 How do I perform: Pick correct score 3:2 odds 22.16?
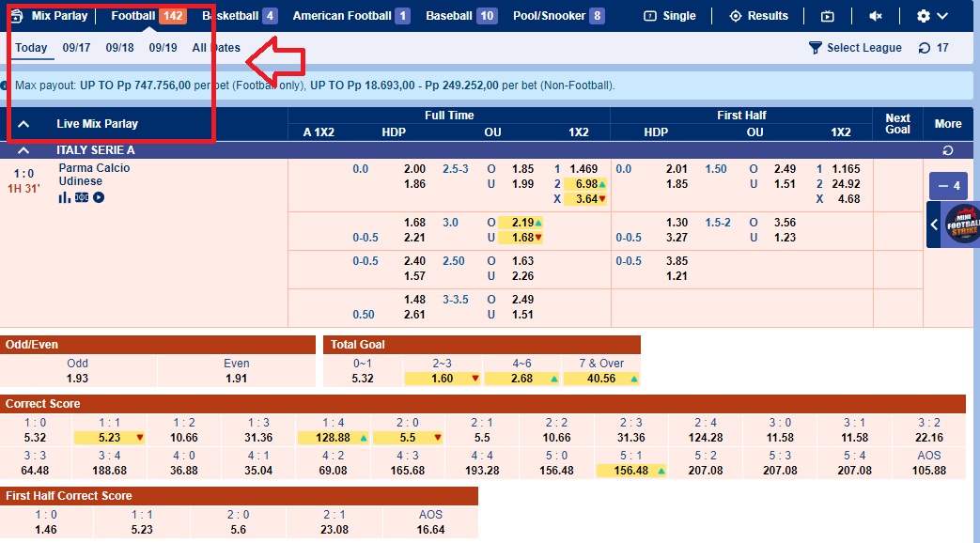tap(928, 438)
